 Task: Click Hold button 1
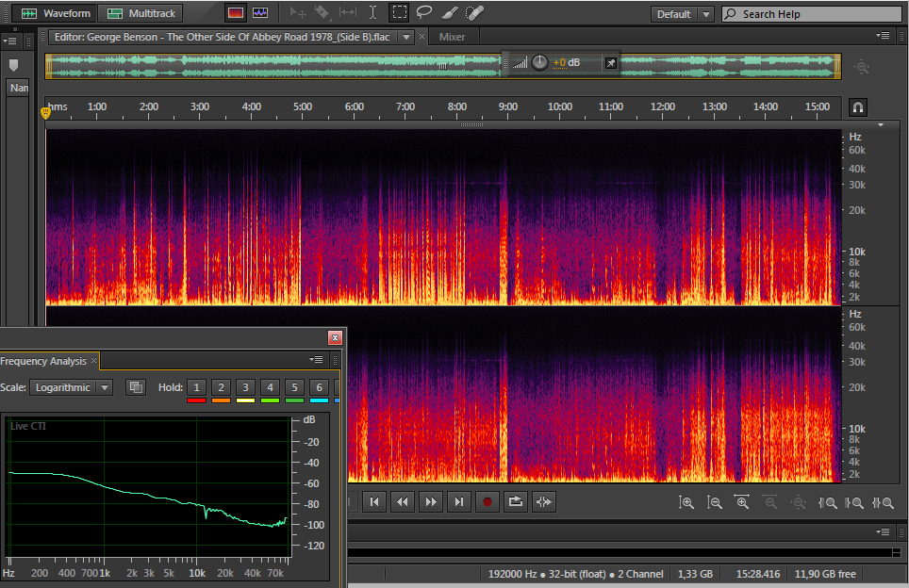click(x=196, y=387)
